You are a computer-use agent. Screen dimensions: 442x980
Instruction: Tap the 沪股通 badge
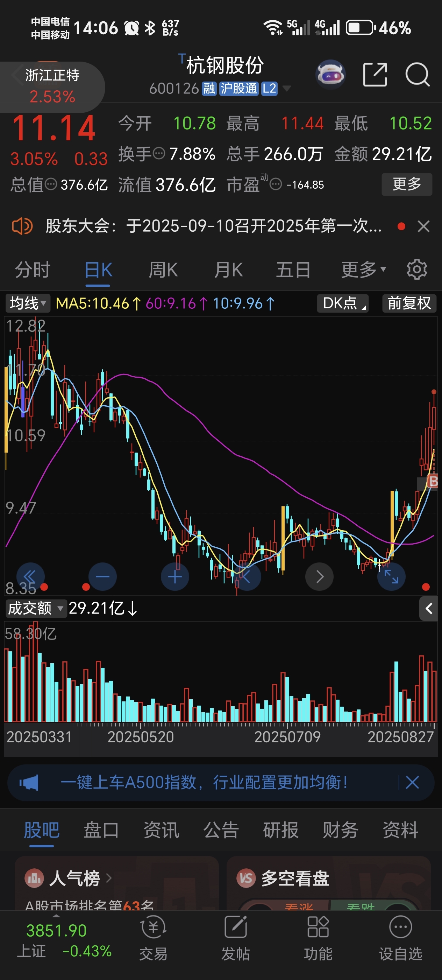[239, 89]
